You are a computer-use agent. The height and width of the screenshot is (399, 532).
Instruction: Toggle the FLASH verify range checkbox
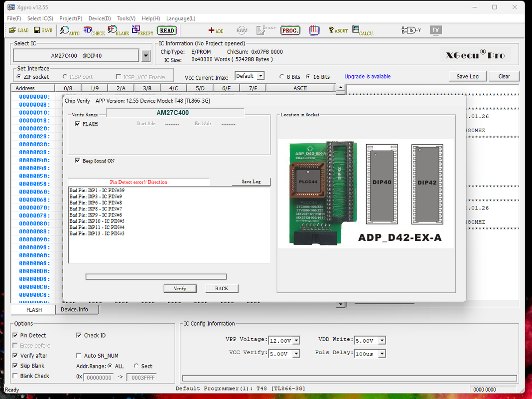pos(77,124)
